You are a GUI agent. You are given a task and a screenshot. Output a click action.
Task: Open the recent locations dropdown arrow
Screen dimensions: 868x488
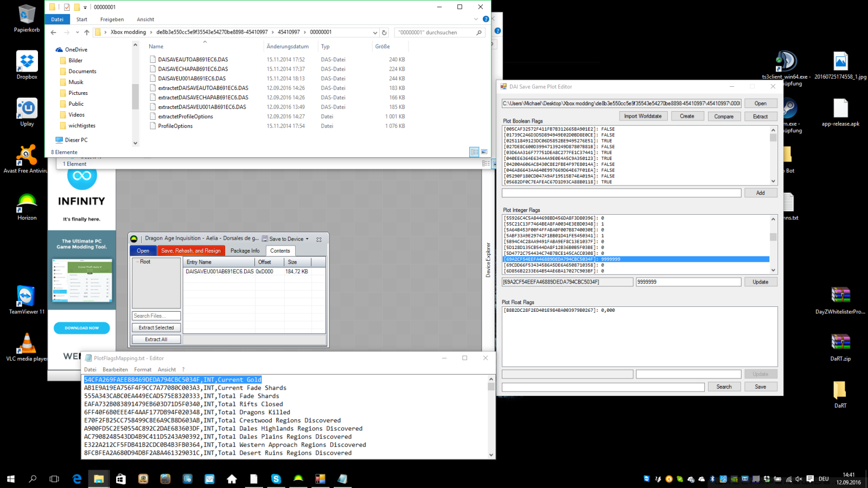(78, 33)
